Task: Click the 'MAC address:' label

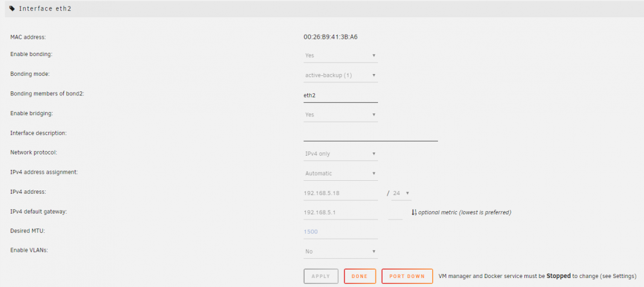Action: (28, 37)
